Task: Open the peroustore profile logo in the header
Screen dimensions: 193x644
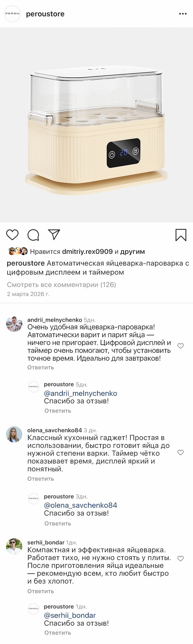Action: (12, 14)
